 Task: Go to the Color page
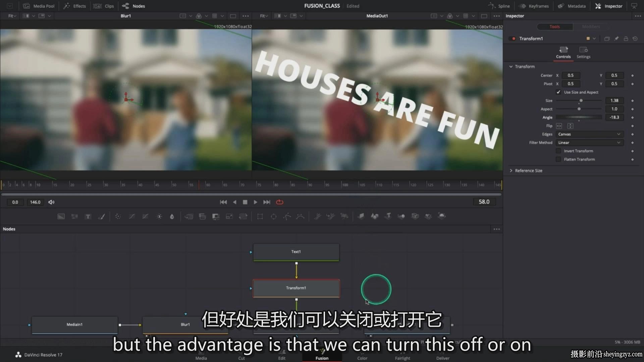(x=362, y=355)
